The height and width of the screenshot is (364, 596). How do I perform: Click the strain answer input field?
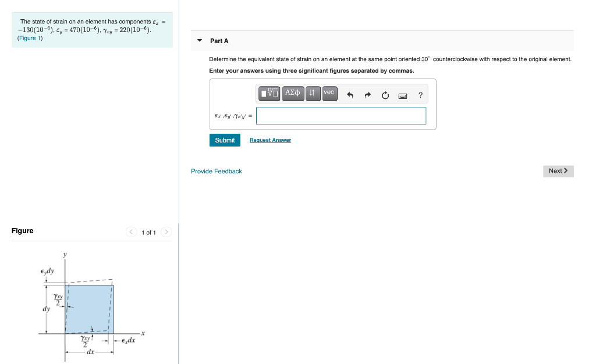pos(341,116)
